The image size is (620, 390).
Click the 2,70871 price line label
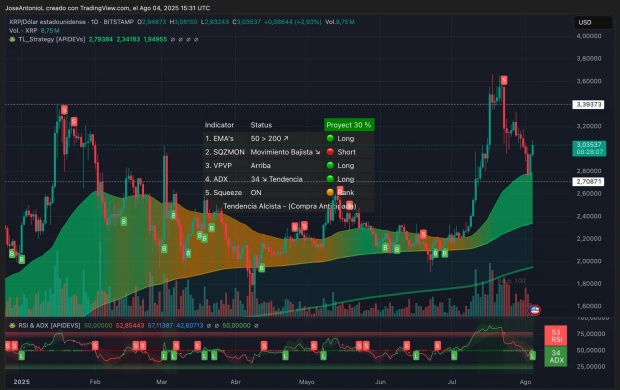pyautogui.click(x=588, y=182)
